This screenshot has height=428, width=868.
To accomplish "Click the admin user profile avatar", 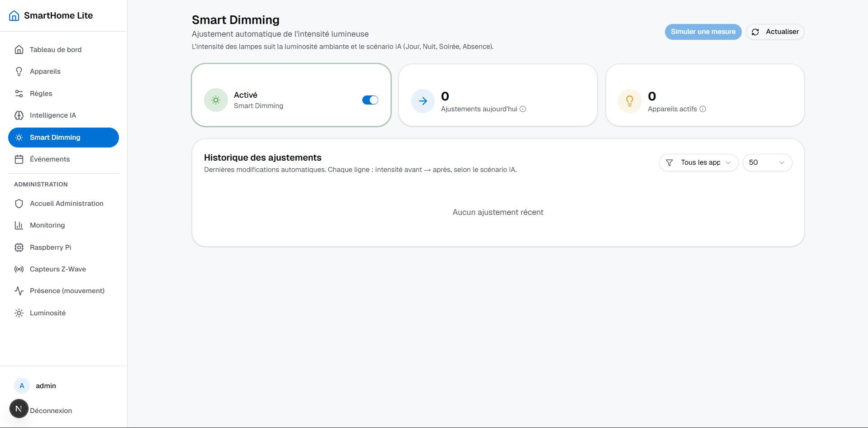I will [22, 385].
